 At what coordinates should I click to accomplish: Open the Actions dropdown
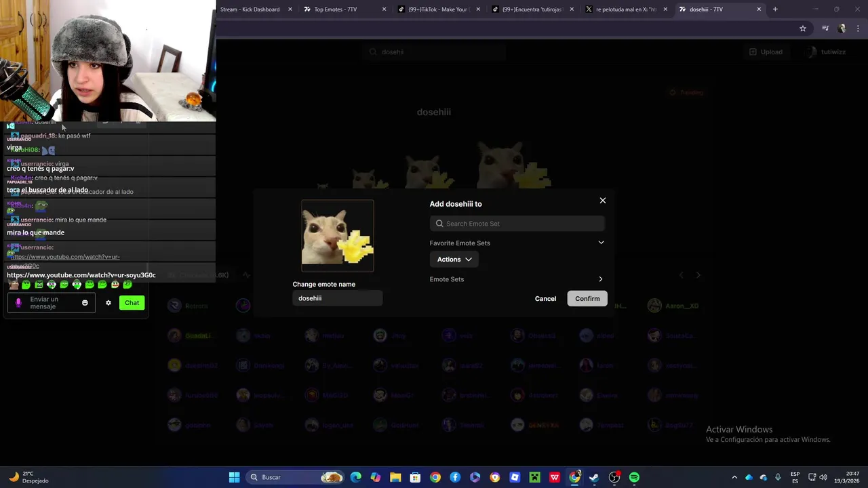[454, 260]
